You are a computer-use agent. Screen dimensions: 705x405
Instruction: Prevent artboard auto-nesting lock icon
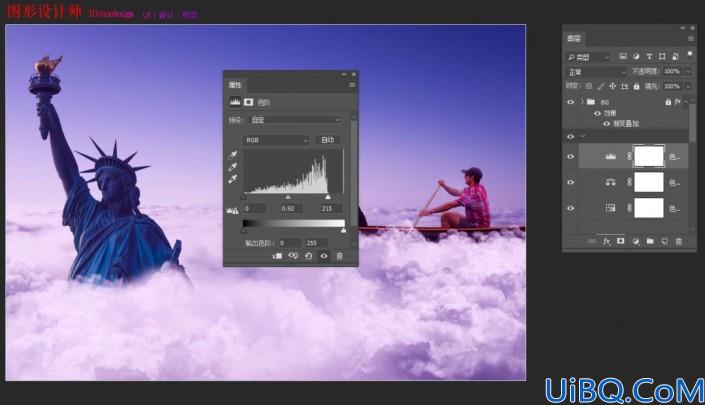625,86
